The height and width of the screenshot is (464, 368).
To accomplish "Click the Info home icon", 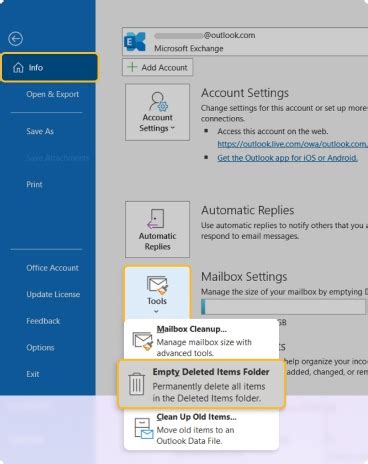I will coord(18,68).
